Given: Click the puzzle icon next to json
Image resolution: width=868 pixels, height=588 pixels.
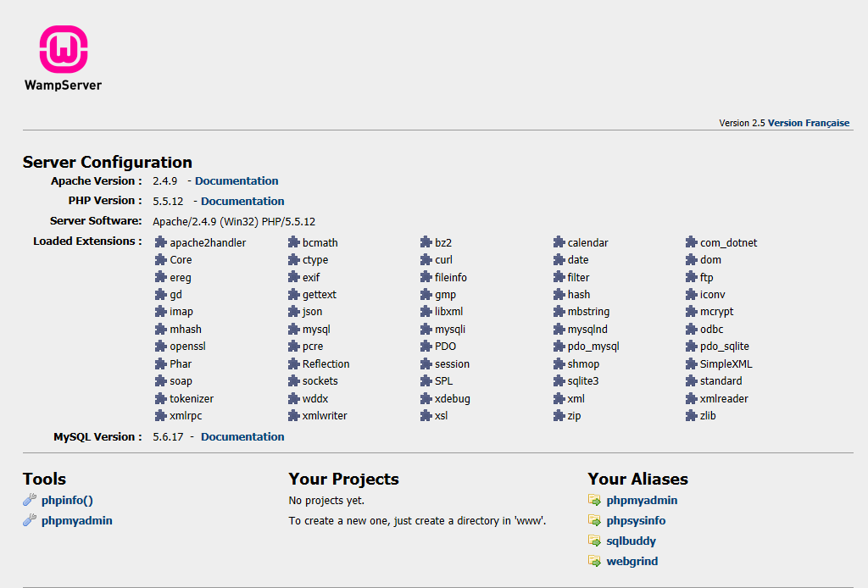Looking at the screenshot, I should pyautogui.click(x=293, y=312).
